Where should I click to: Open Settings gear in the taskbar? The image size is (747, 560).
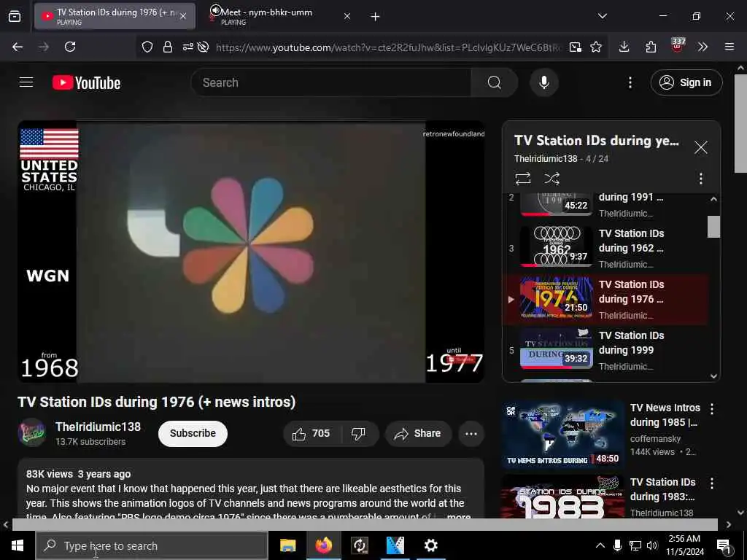coord(430,545)
